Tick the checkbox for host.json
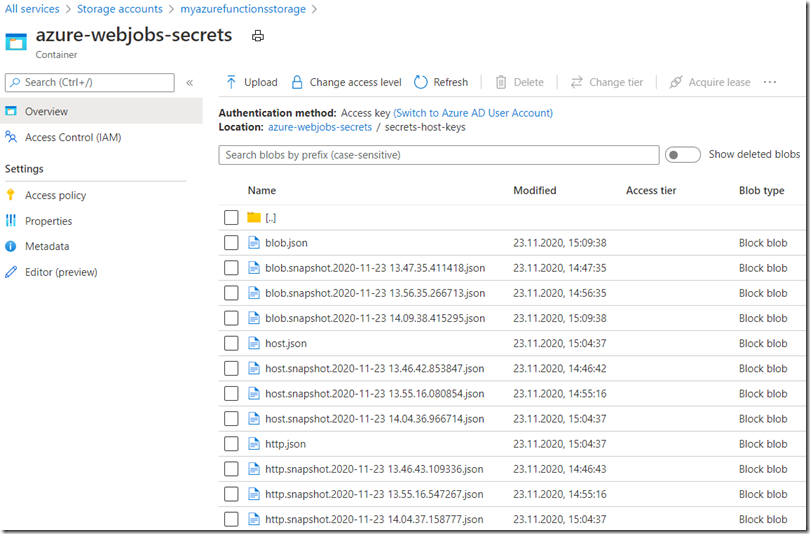 click(231, 343)
